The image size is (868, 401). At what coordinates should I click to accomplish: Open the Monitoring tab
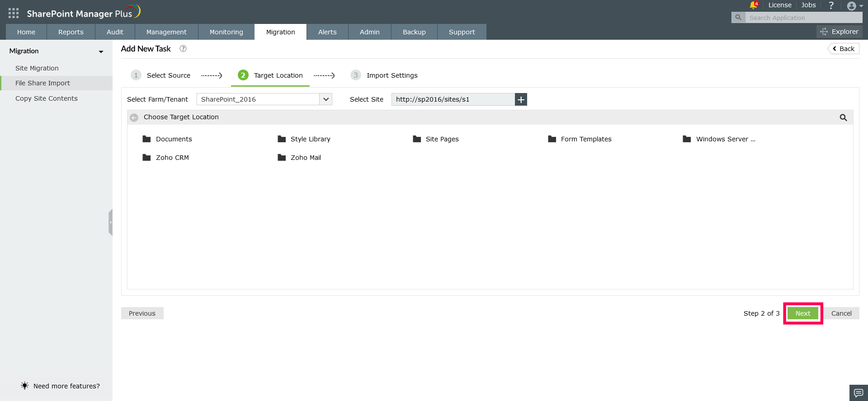tap(226, 32)
